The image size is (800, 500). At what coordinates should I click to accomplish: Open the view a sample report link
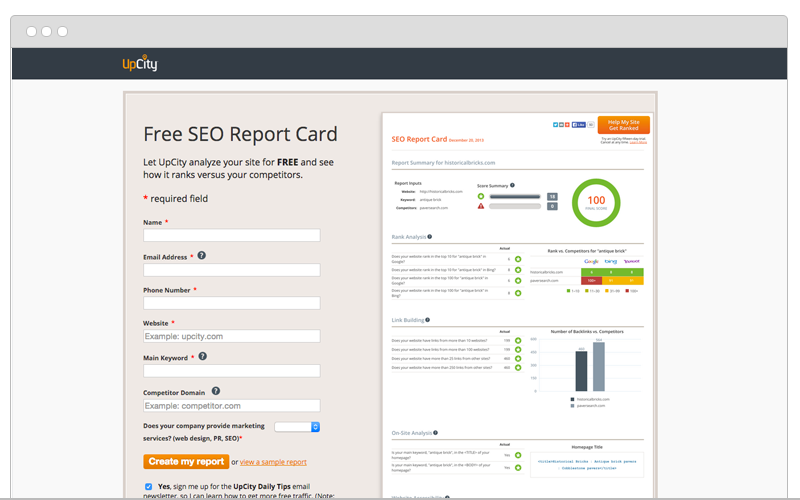(x=273, y=462)
